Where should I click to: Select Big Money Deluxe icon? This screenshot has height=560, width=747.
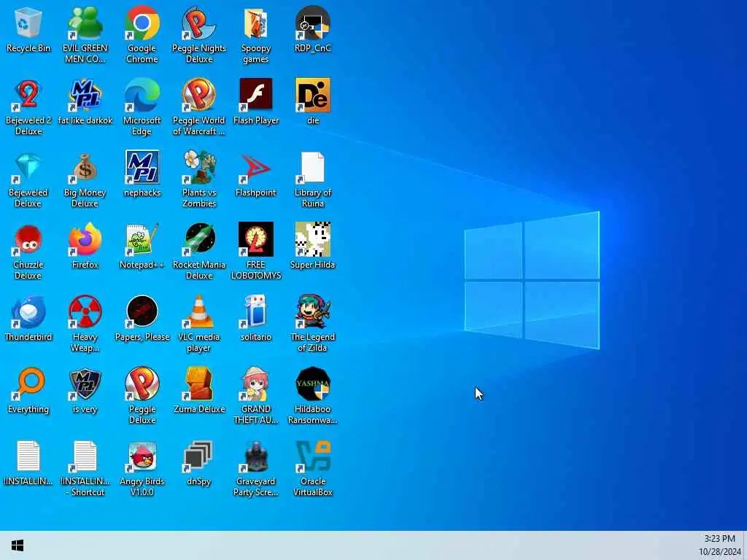coord(85,167)
